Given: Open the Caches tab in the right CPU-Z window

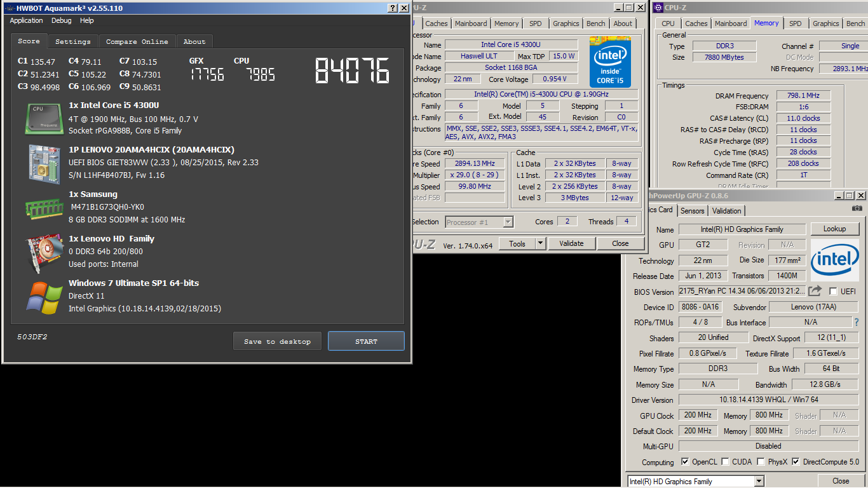Looking at the screenshot, I should [x=696, y=24].
